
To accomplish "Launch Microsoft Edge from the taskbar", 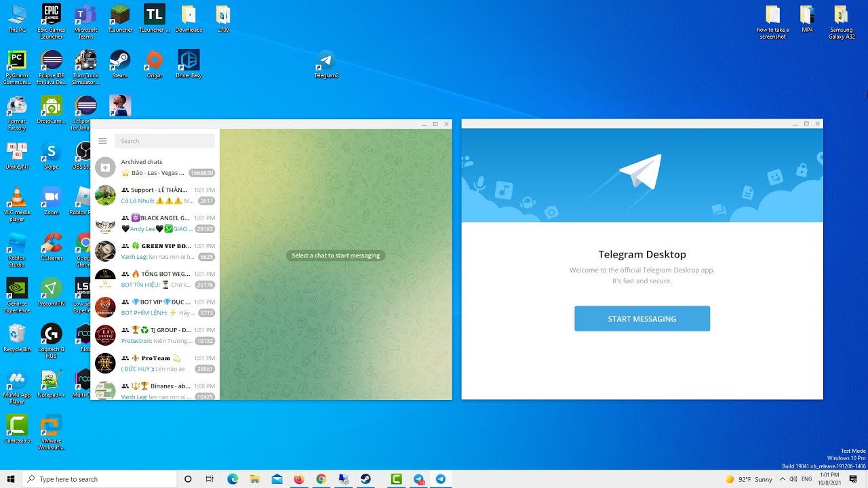I will click(233, 479).
